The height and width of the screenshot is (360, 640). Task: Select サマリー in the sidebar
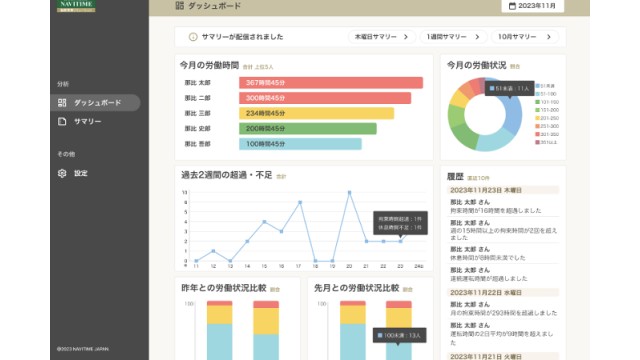87,122
